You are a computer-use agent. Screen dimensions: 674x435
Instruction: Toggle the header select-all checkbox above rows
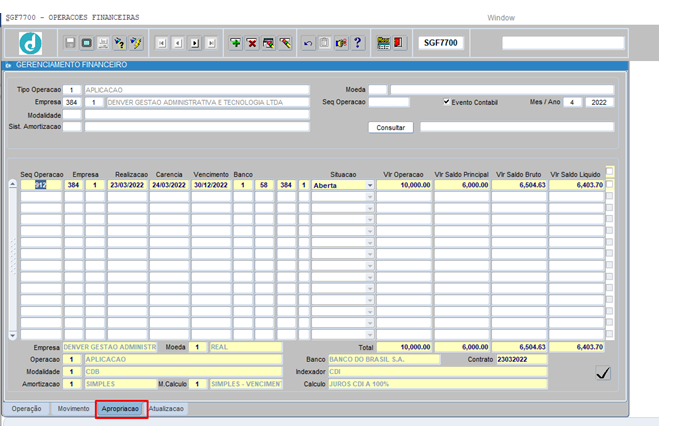[x=609, y=172]
